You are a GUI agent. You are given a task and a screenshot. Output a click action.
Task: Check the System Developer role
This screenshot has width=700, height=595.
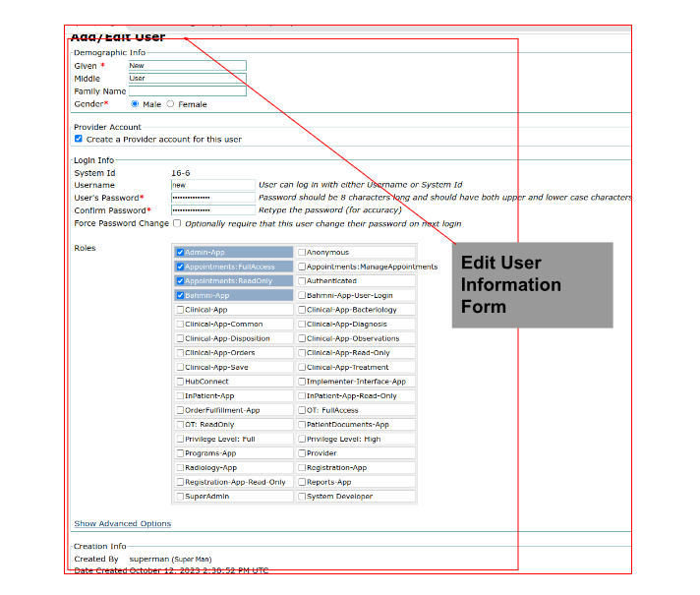click(302, 497)
